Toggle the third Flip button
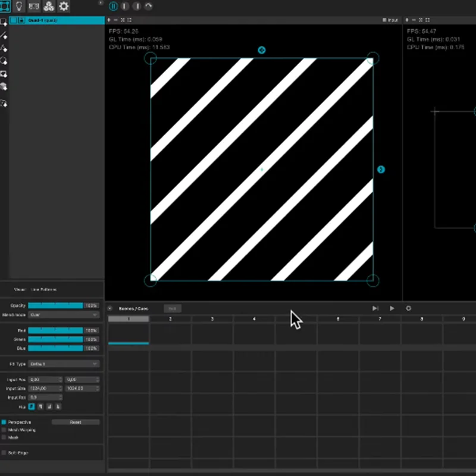The height and width of the screenshot is (476, 476). [x=49, y=406]
